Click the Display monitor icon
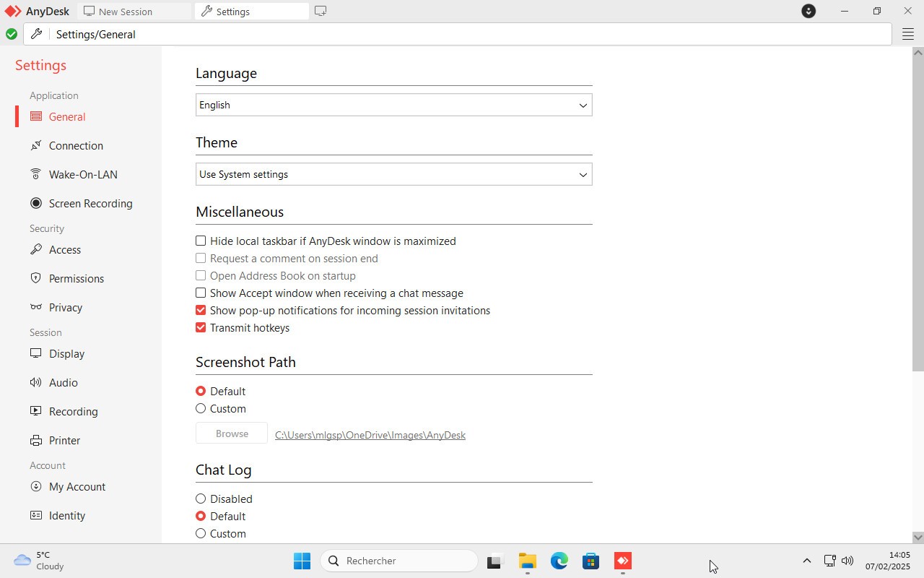This screenshot has height=578, width=924. tap(36, 353)
